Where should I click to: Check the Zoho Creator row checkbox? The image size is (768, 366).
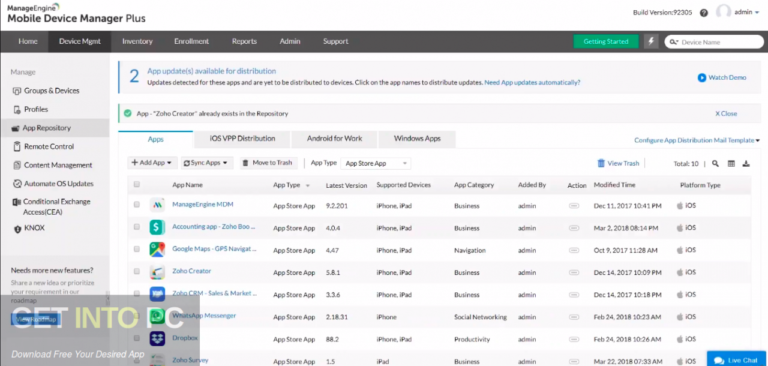click(x=137, y=271)
